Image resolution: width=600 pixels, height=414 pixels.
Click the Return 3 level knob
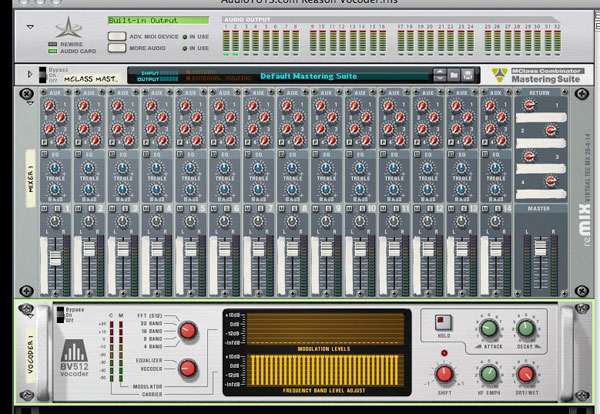[530, 156]
